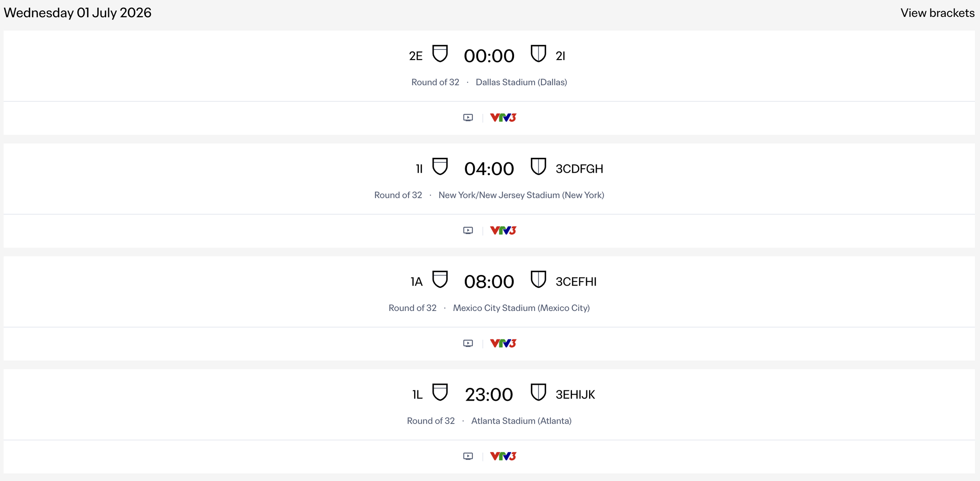Click the 1A team shield icon

point(440,279)
